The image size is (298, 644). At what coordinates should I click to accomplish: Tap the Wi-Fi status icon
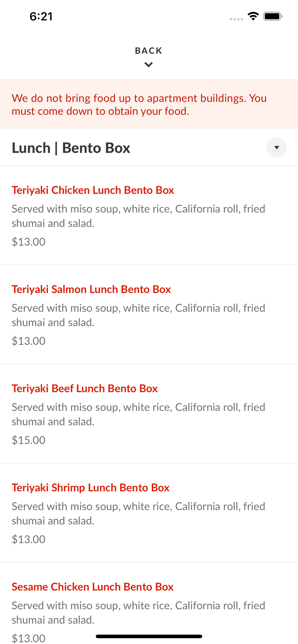tap(253, 16)
